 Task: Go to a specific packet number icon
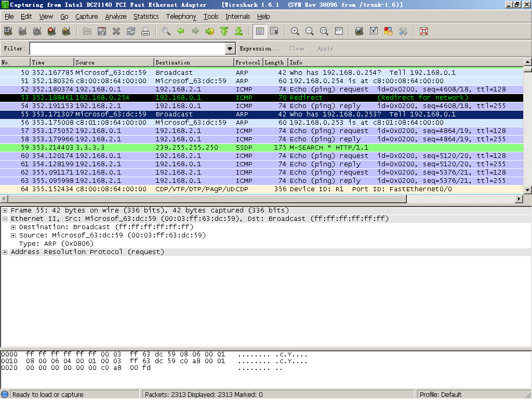pyautogui.click(x=210, y=31)
